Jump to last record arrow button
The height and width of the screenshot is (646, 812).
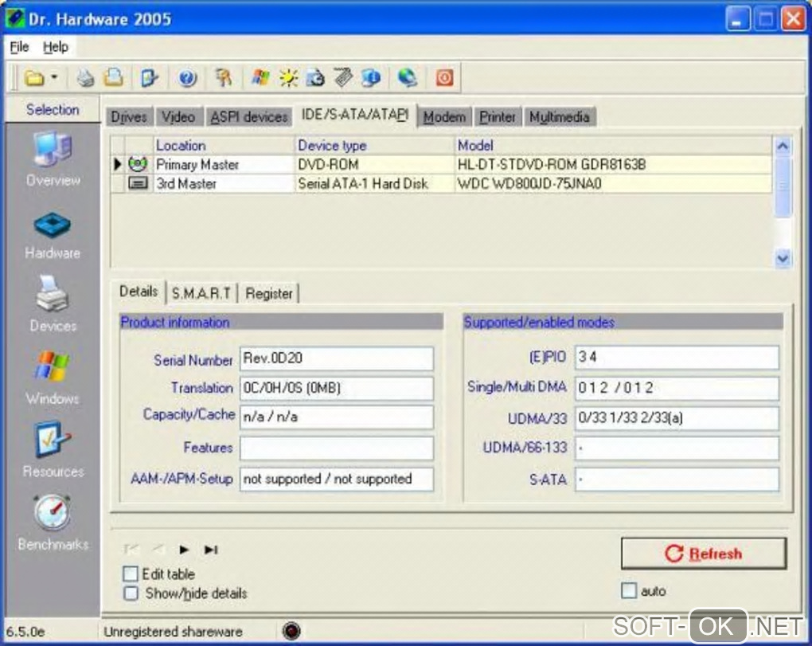211,550
